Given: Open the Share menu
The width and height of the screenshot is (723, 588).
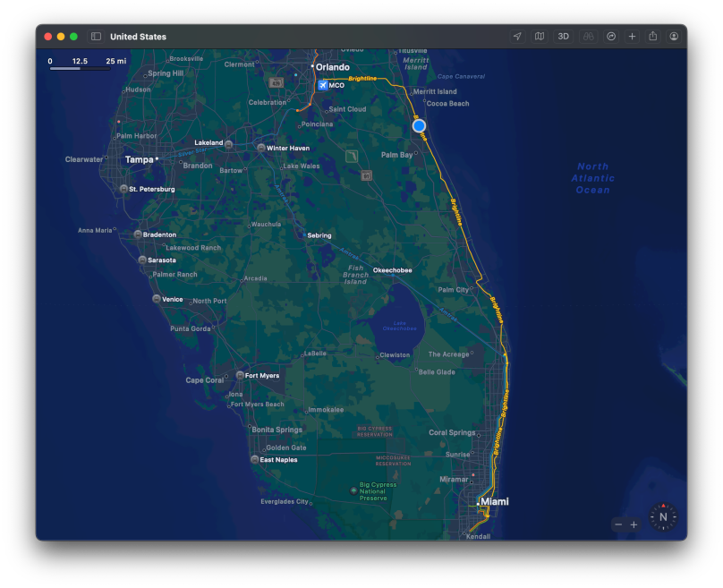Looking at the screenshot, I should coord(653,37).
